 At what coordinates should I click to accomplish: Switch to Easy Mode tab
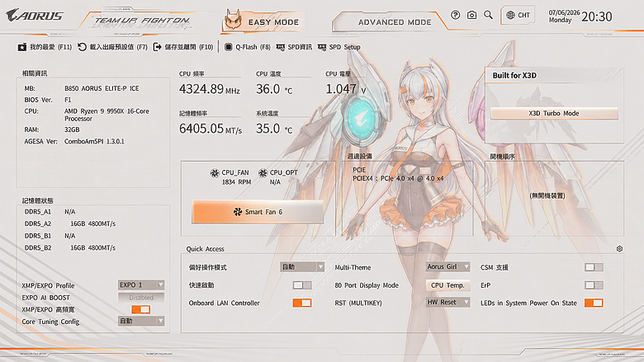click(x=265, y=21)
